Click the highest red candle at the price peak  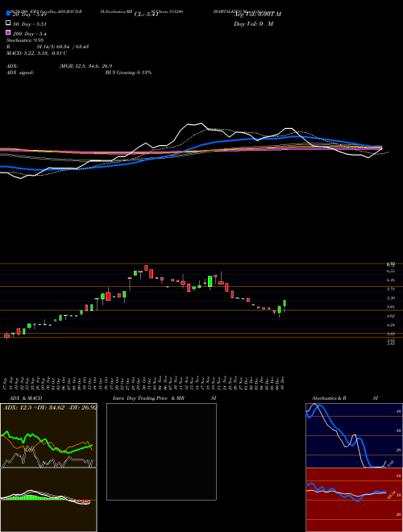(x=146, y=268)
